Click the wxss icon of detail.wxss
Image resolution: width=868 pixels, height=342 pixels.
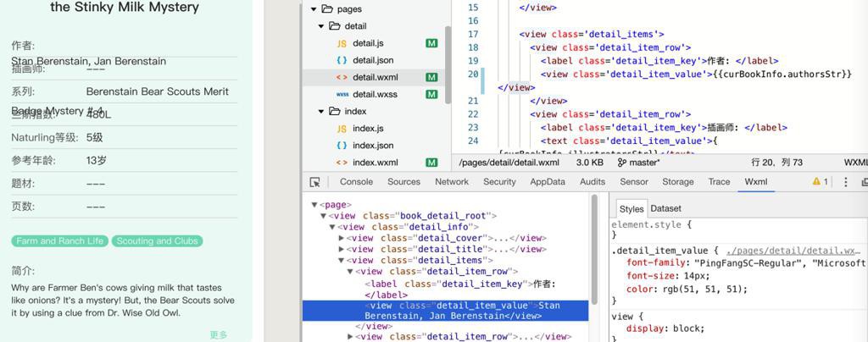(x=342, y=95)
